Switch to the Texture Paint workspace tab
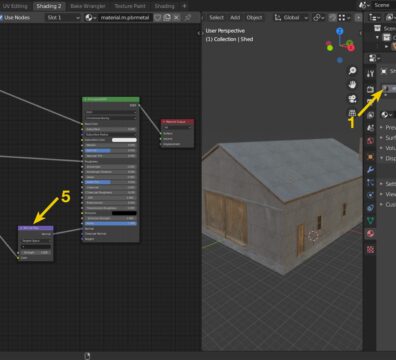396x360 pixels. [130, 6]
